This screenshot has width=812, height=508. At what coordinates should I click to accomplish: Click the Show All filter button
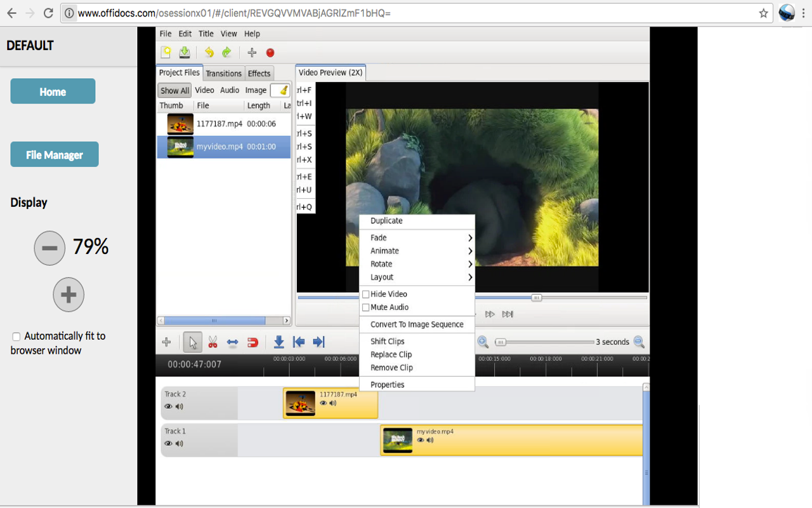[174, 90]
